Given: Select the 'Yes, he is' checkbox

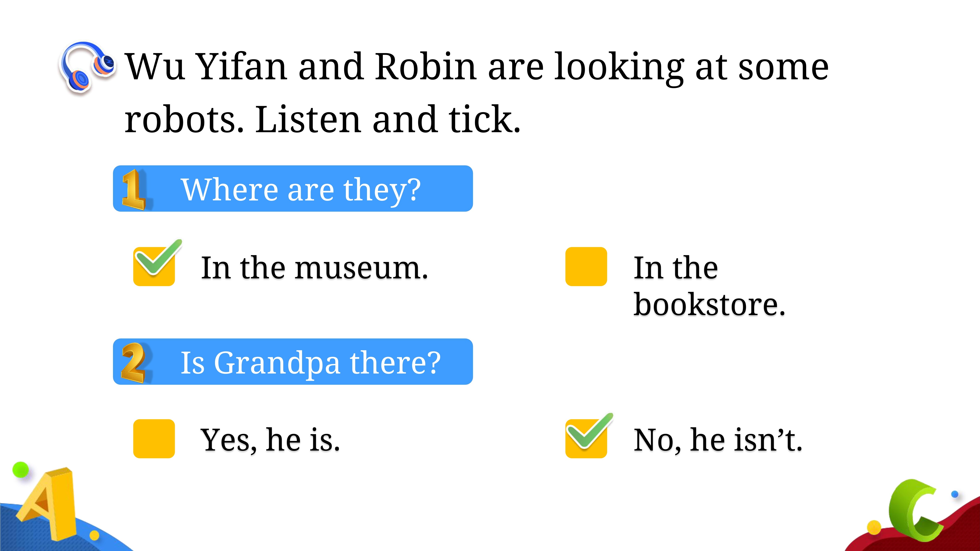Looking at the screenshot, I should (154, 439).
